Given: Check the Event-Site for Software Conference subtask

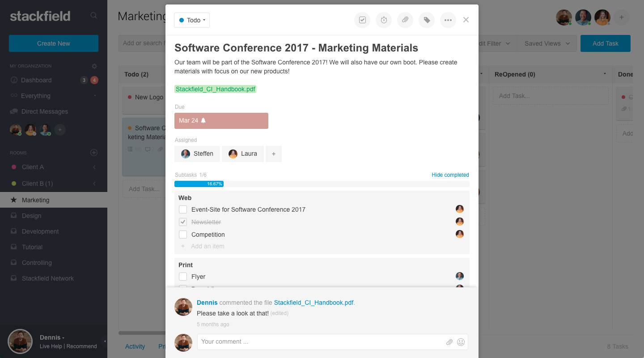Looking at the screenshot, I should click(183, 209).
